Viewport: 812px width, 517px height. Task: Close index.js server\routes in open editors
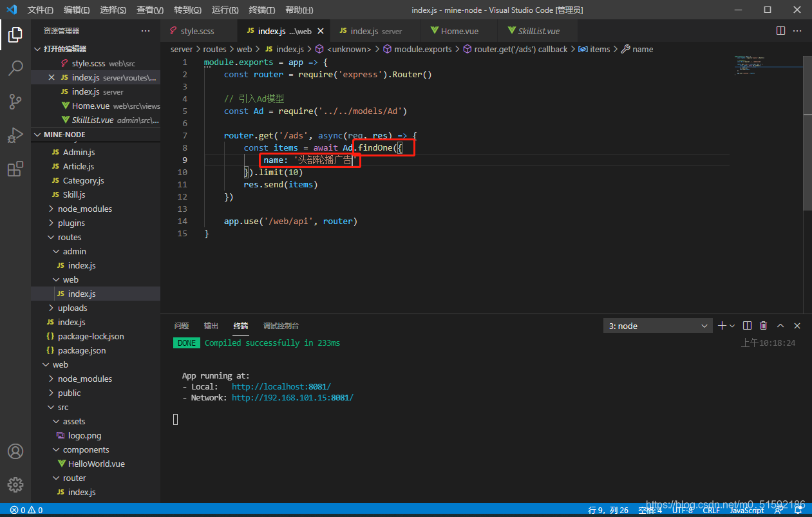pos(52,77)
